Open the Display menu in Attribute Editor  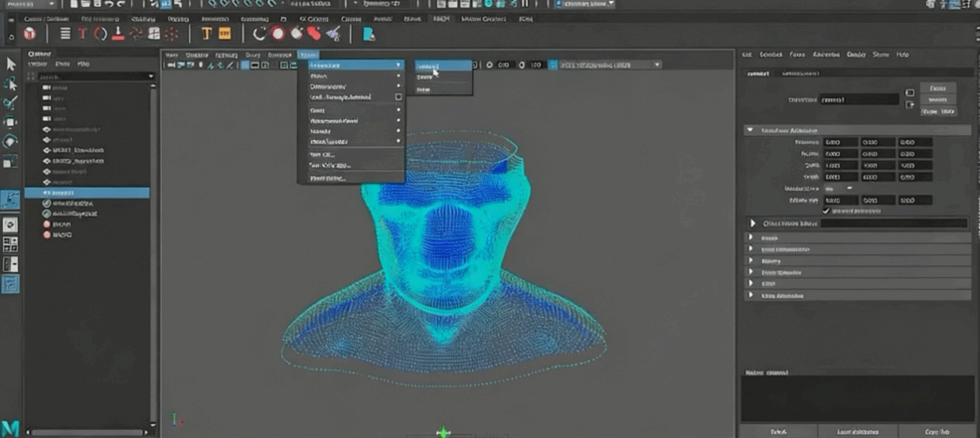[x=854, y=54]
